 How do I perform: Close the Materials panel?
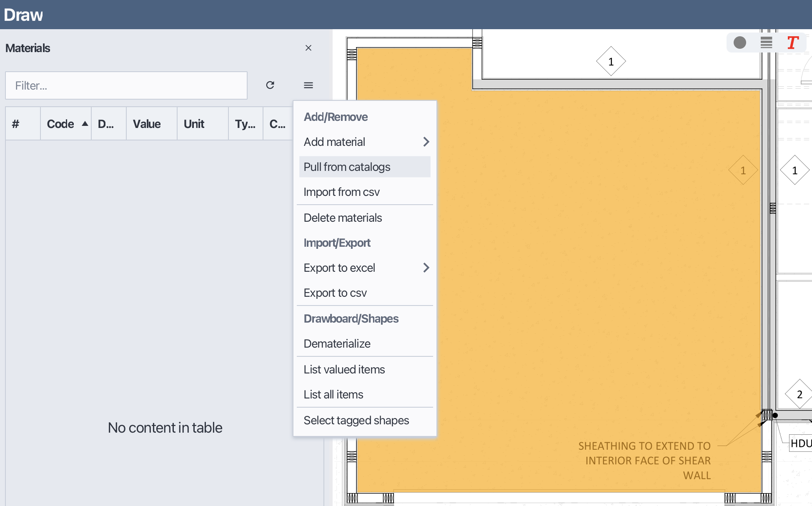[308, 48]
